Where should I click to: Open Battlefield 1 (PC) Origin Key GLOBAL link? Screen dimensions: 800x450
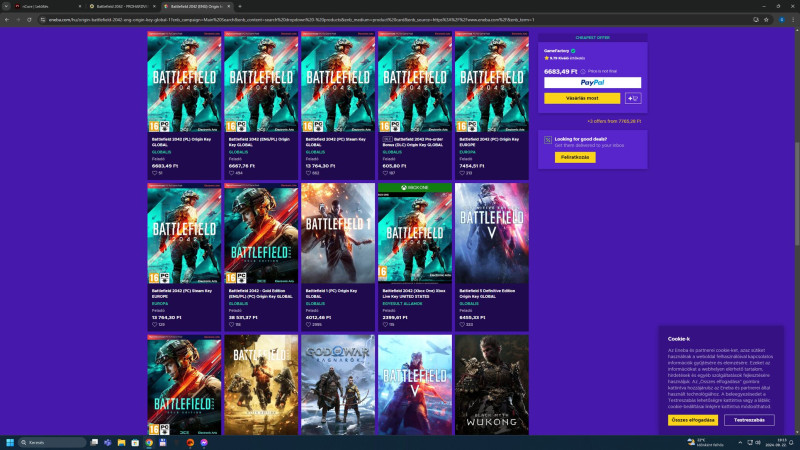pos(332,293)
